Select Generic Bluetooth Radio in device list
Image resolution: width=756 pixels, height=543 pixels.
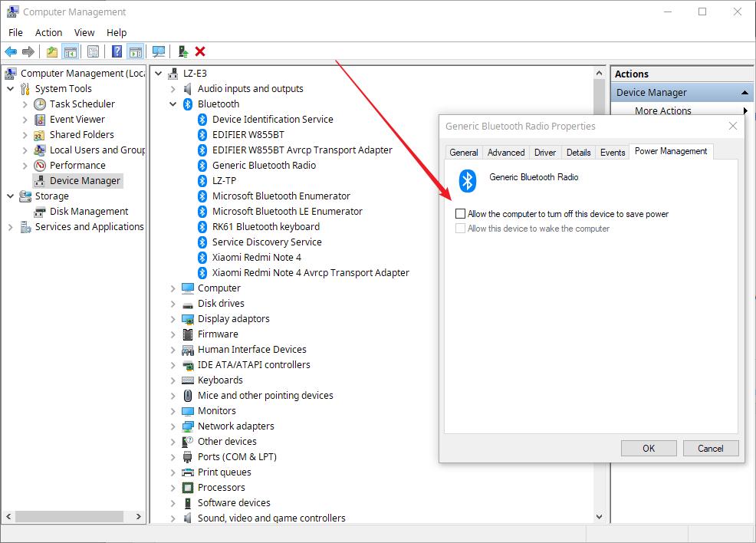point(264,166)
